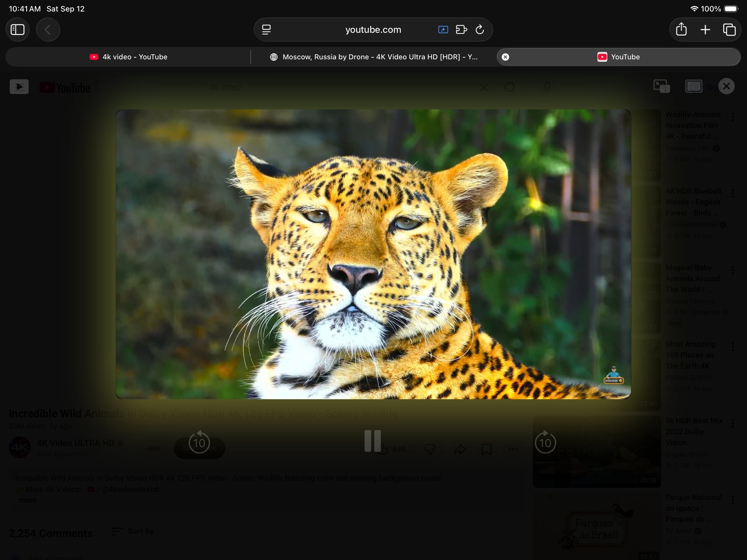Open 'Most Amazing 100 Places on The Earth 4K'
This screenshot has width=747, height=560.
pyautogui.click(x=690, y=355)
